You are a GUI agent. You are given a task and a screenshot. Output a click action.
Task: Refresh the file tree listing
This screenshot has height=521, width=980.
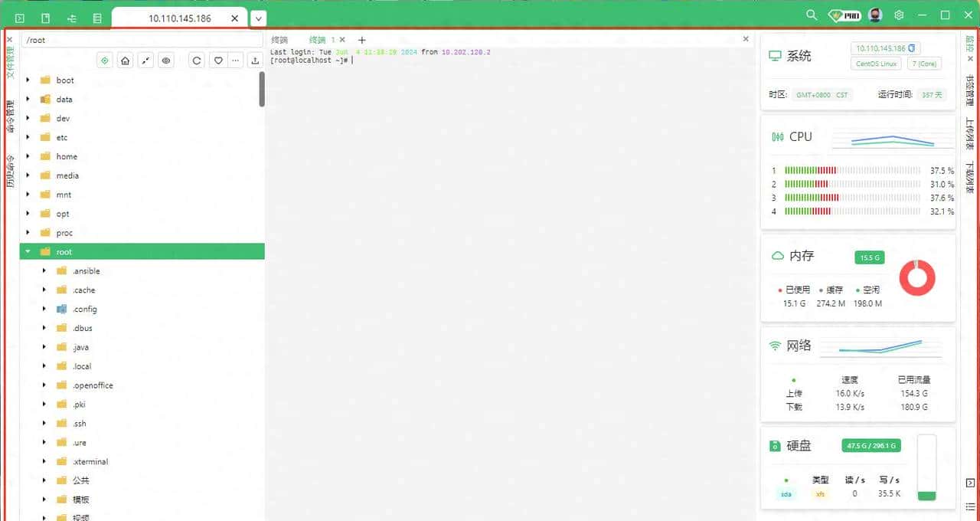(197, 61)
